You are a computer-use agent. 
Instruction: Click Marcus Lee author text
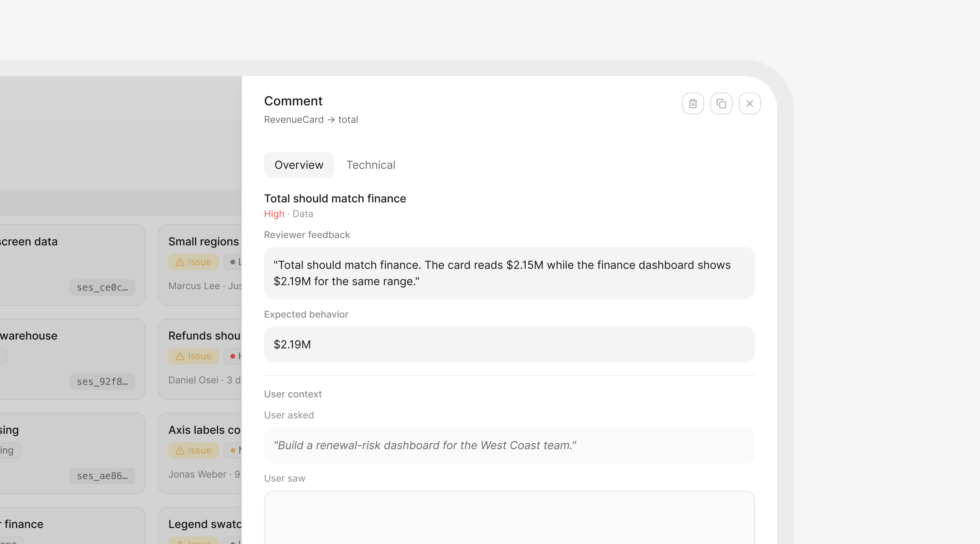tap(194, 286)
